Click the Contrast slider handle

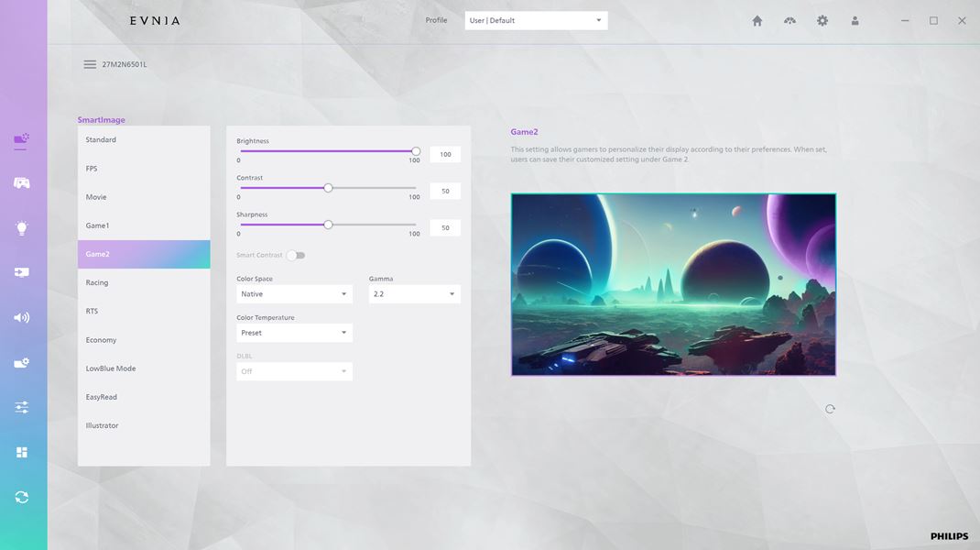click(328, 188)
